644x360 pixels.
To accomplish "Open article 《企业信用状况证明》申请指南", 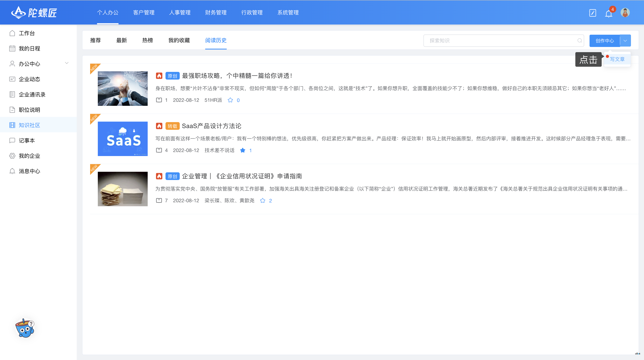I will [242, 176].
